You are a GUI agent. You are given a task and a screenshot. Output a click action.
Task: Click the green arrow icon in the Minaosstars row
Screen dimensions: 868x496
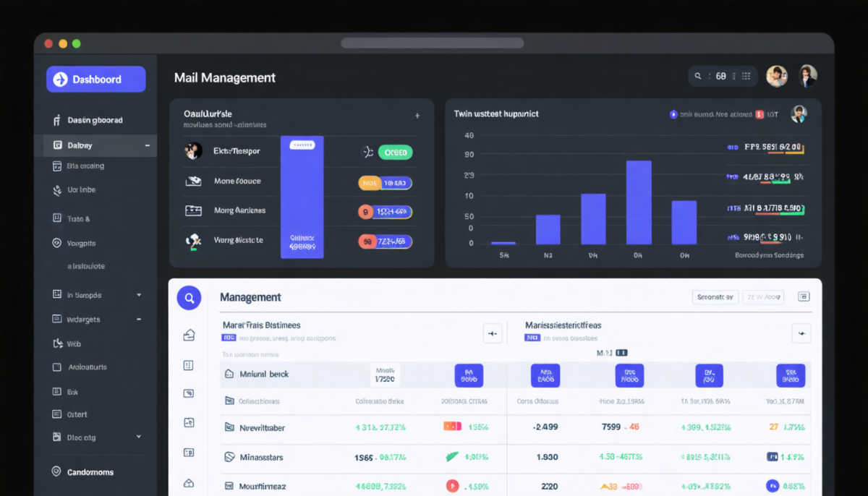coord(452,456)
